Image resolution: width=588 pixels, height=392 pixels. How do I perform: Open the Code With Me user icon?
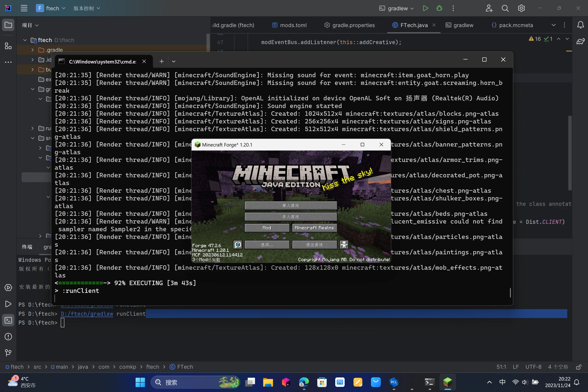point(489,8)
